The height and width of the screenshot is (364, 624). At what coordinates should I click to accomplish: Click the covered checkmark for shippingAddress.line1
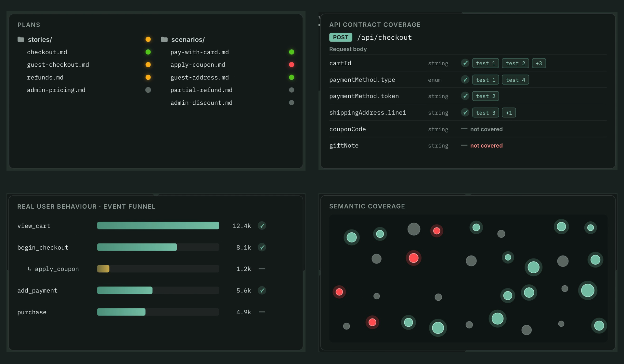tap(465, 112)
